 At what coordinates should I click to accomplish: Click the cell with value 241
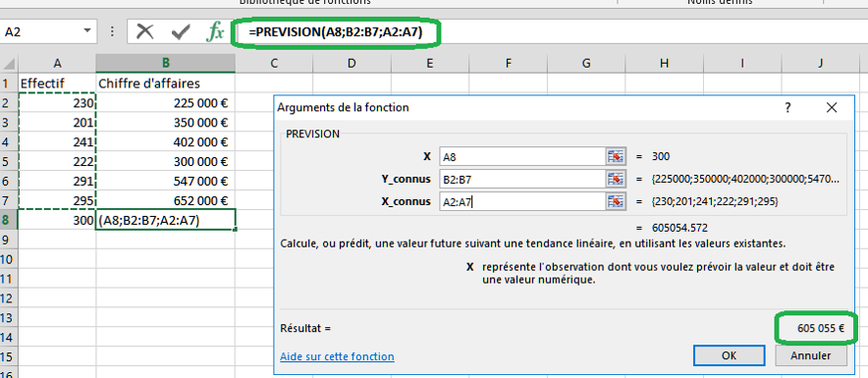pyautogui.click(x=57, y=141)
